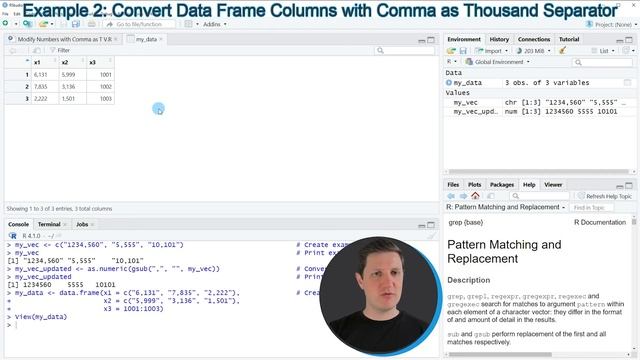
Task: Maximize the Environment pane
Action: tap(629, 40)
